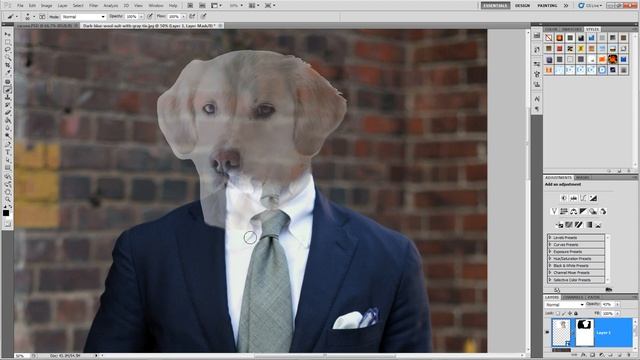The image size is (640, 360).
Task: Add a Posterize adjustment
Action: pos(569,225)
